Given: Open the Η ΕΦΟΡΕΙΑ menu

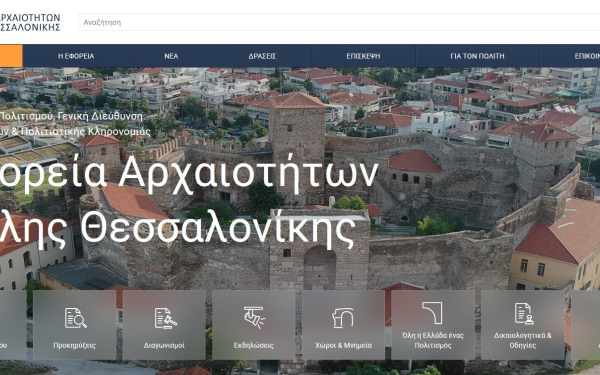Looking at the screenshot, I should tap(76, 56).
